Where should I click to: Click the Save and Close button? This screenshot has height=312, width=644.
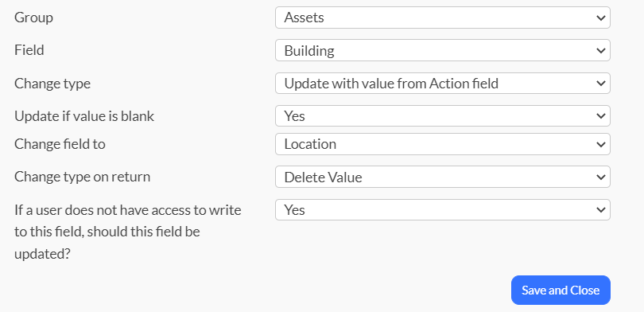[561, 291]
